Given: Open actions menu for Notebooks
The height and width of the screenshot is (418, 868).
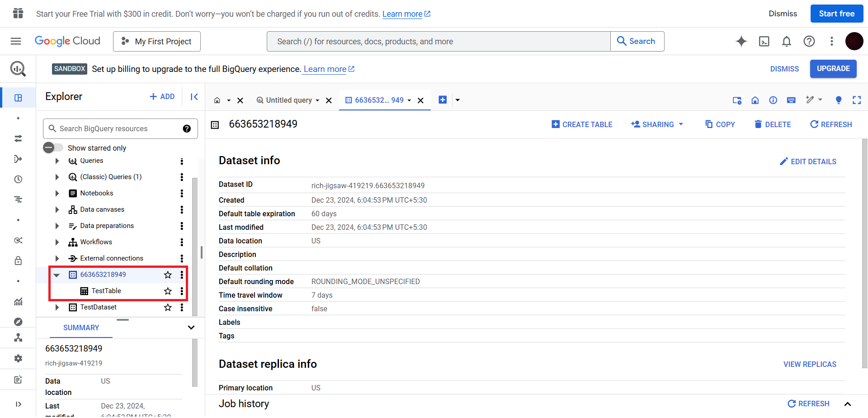Looking at the screenshot, I should (182, 193).
